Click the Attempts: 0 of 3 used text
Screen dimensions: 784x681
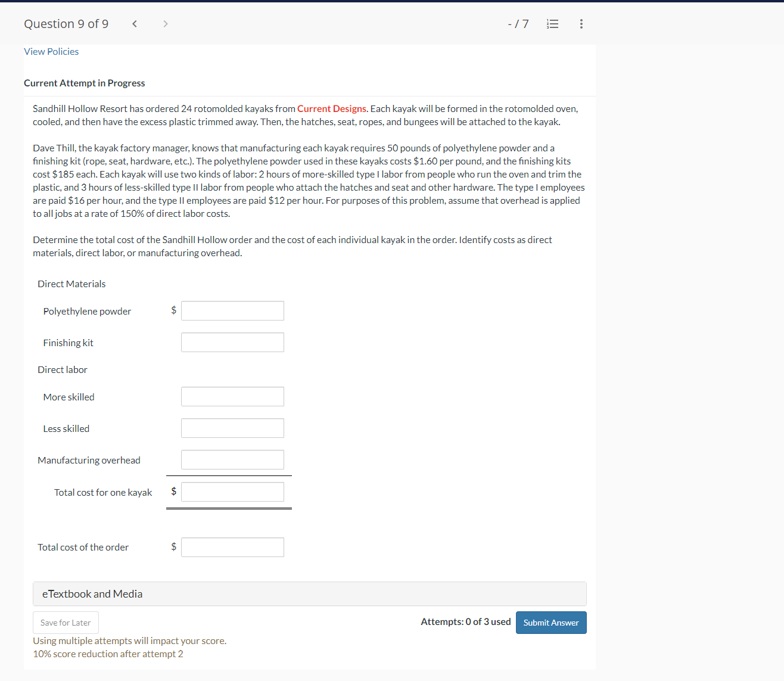(x=465, y=621)
